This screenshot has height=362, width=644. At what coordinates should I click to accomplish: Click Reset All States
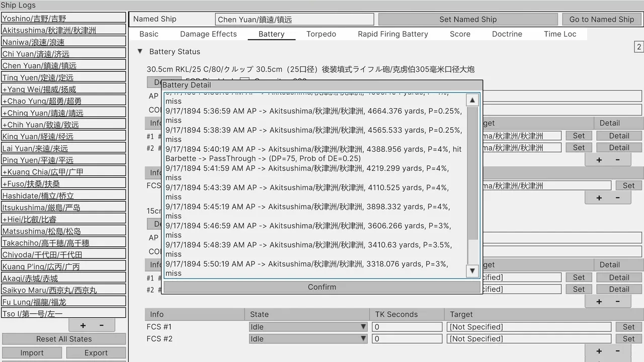[x=64, y=339]
